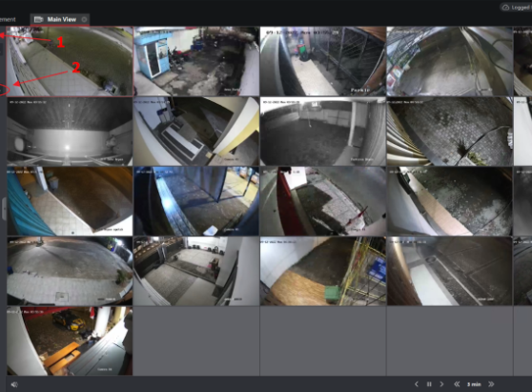This screenshot has height=392, width=532.
Task: Close the Main View tab
Action: tap(84, 19)
